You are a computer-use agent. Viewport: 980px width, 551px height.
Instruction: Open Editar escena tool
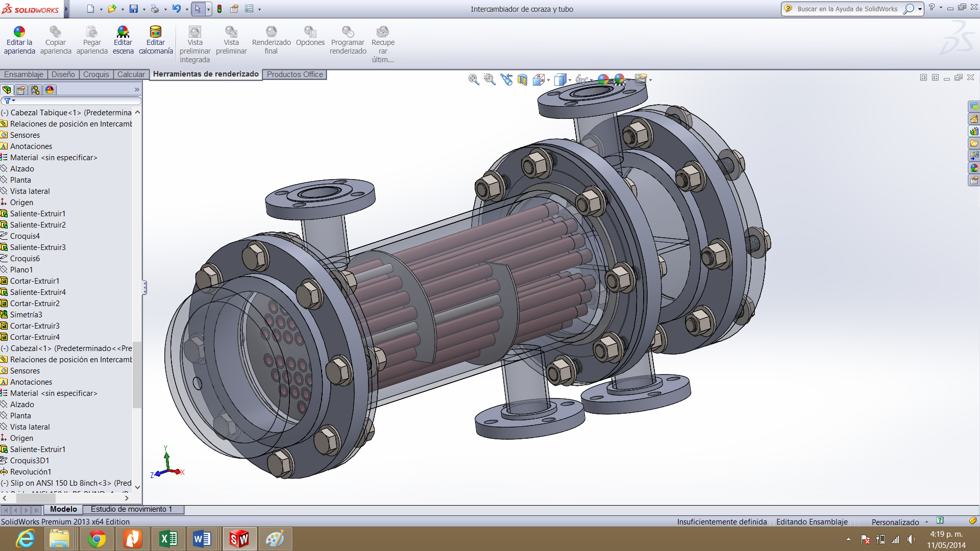pos(123,32)
